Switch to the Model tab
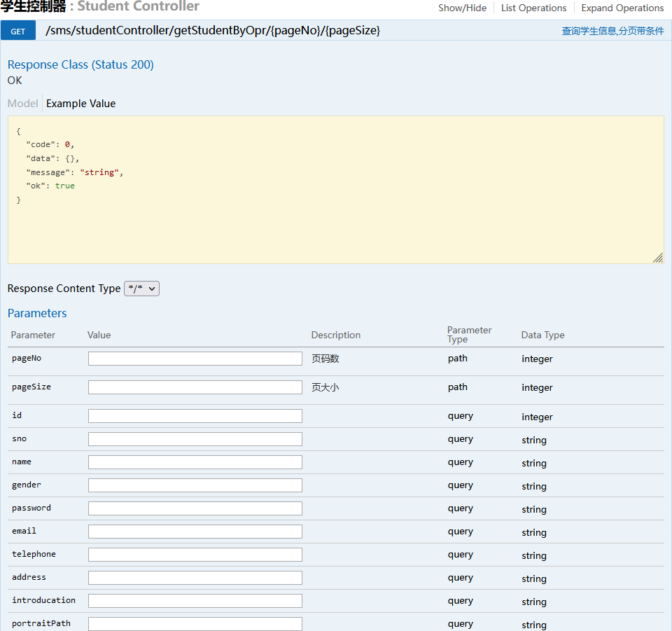Screen dimensions: 672x631 click(22, 104)
